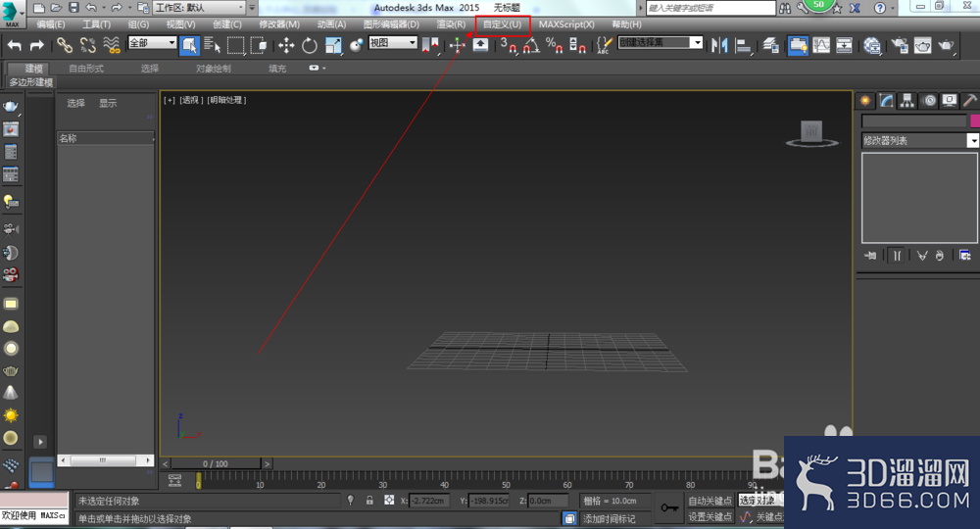This screenshot has width=980, height=529.
Task: Click the 自动关键点 button
Action: (710, 501)
